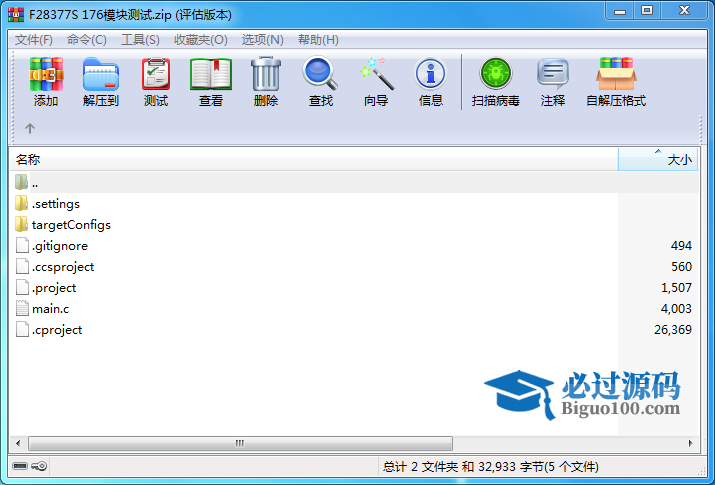This screenshot has height=485, width=715.
Task: Click the Test (测试) toolbar icon
Action: point(155,81)
